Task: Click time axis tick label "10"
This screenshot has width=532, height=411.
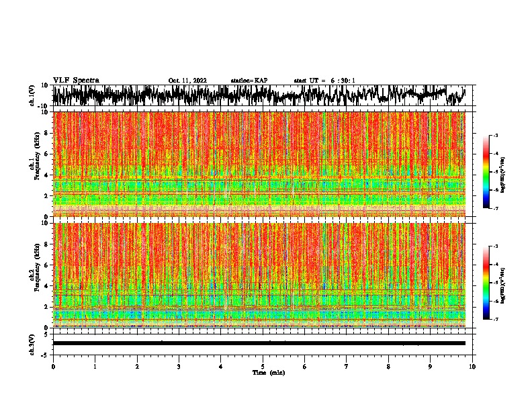Action: point(472,367)
